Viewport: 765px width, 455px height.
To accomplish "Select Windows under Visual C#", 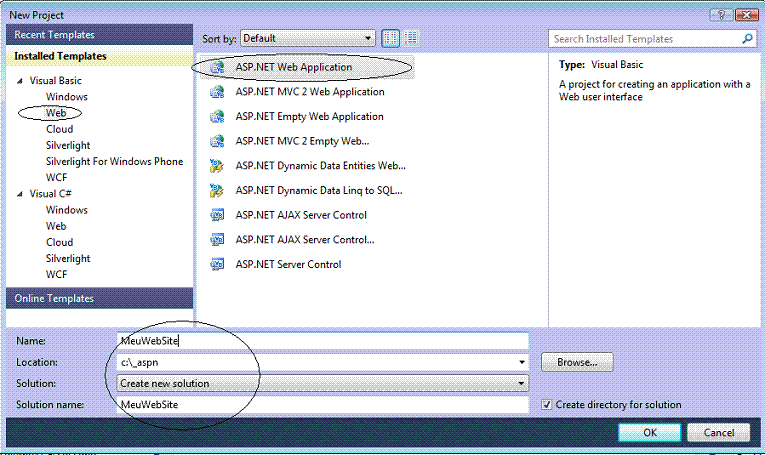I will [67, 210].
